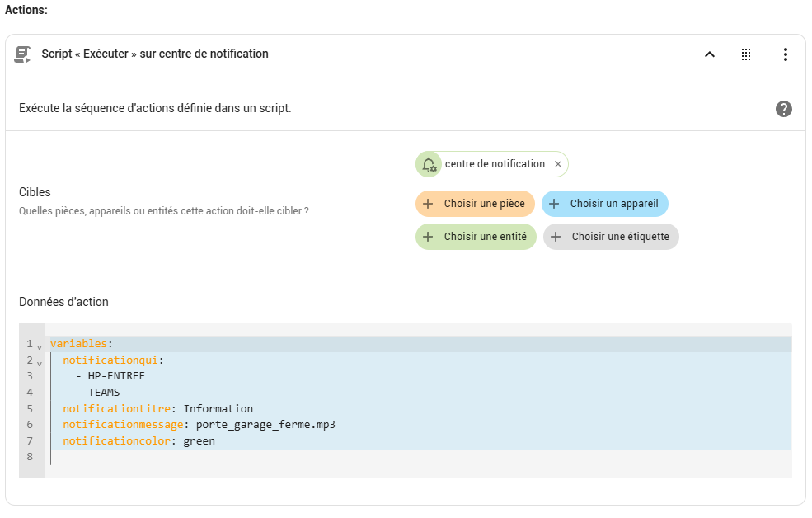
Task: Click the bell icon on notification chip
Action: [429, 164]
